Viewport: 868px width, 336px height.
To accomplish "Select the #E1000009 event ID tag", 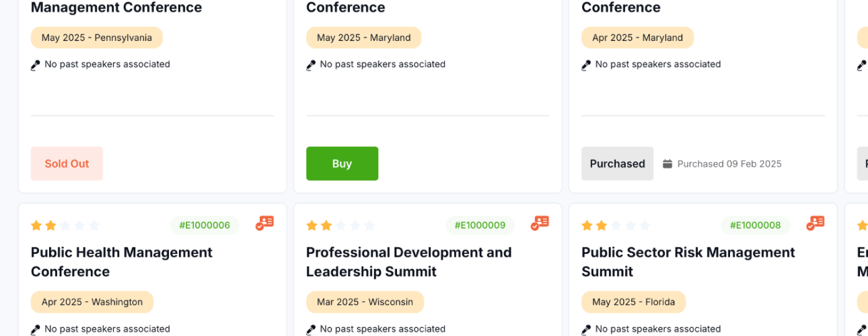I will pyautogui.click(x=480, y=225).
